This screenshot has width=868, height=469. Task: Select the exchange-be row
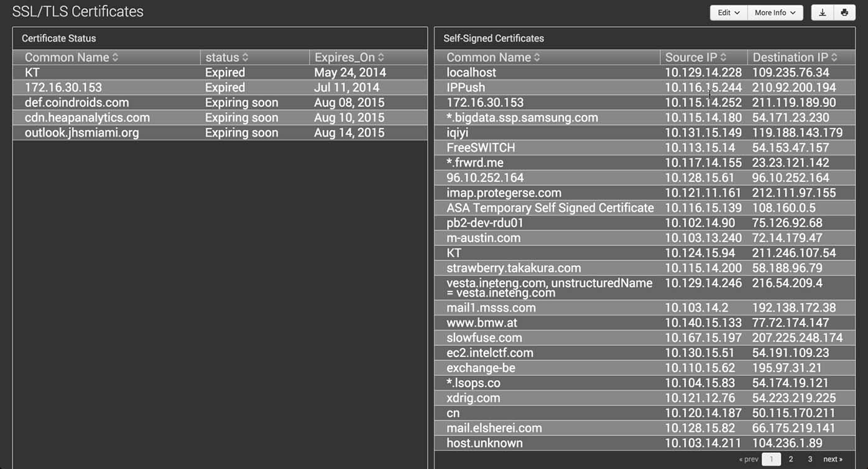tap(645, 368)
